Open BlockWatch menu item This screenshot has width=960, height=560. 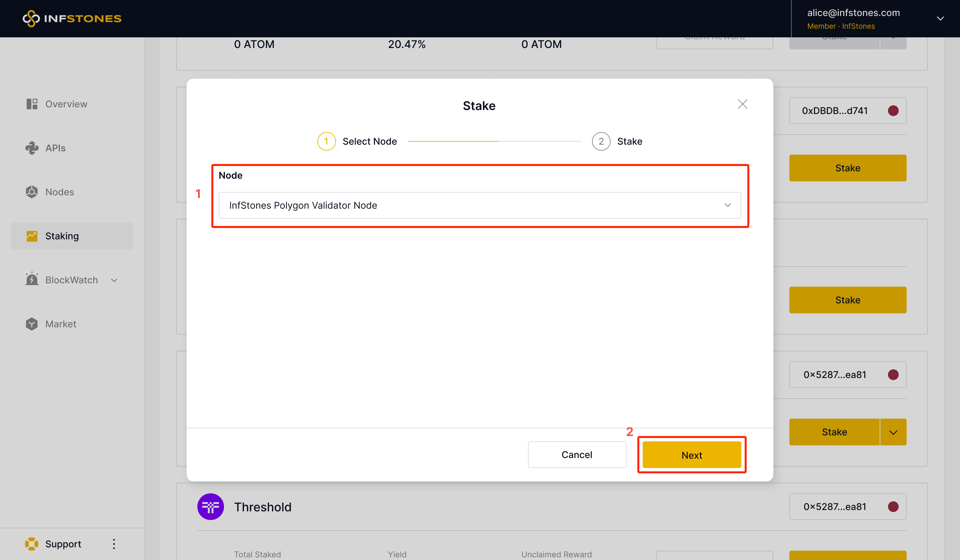(x=72, y=280)
